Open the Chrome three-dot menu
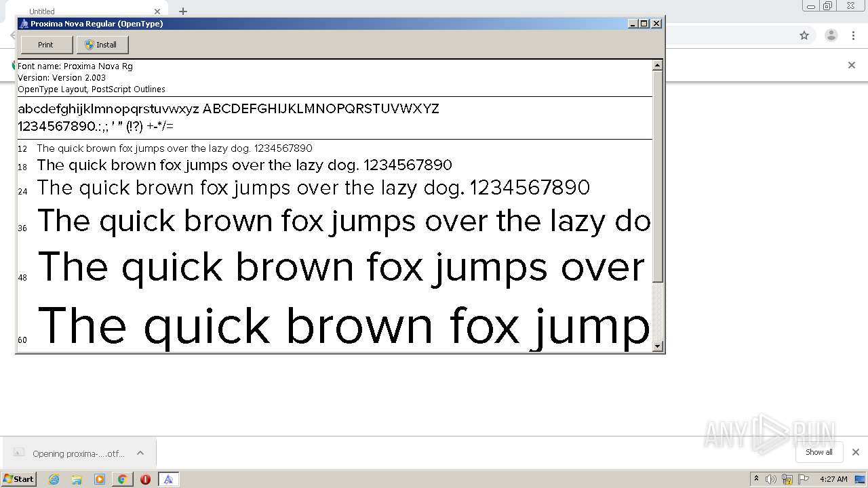This screenshot has width=868, height=488. 853,35
